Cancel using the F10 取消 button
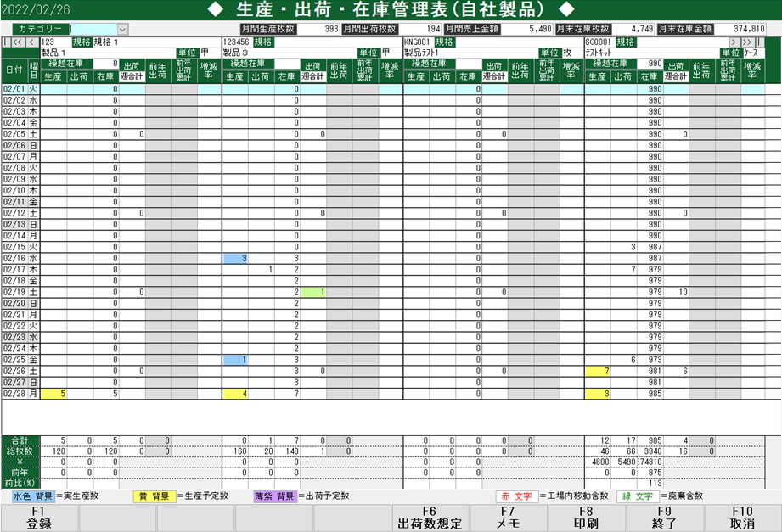The height and width of the screenshot is (532, 782). (x=742, y=518)
